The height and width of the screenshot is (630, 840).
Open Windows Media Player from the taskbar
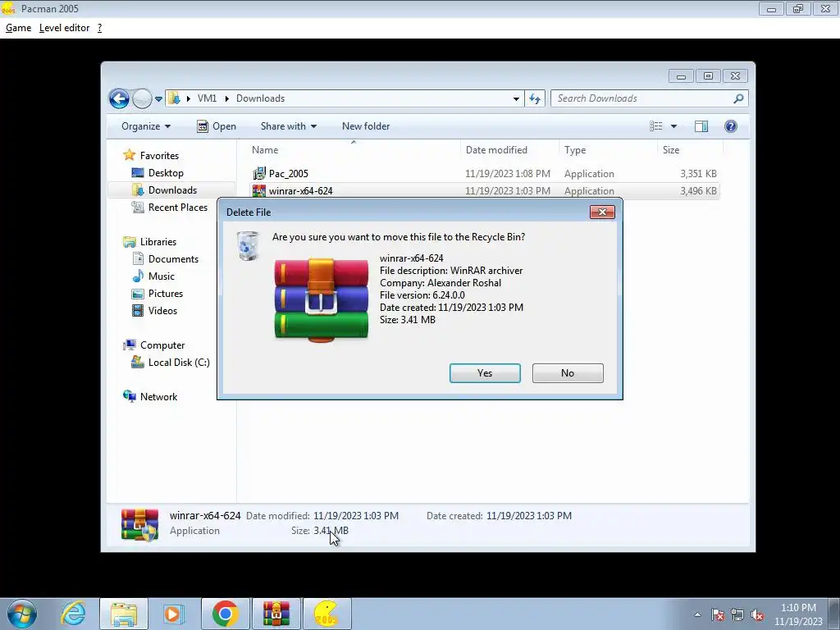point(173,614)
